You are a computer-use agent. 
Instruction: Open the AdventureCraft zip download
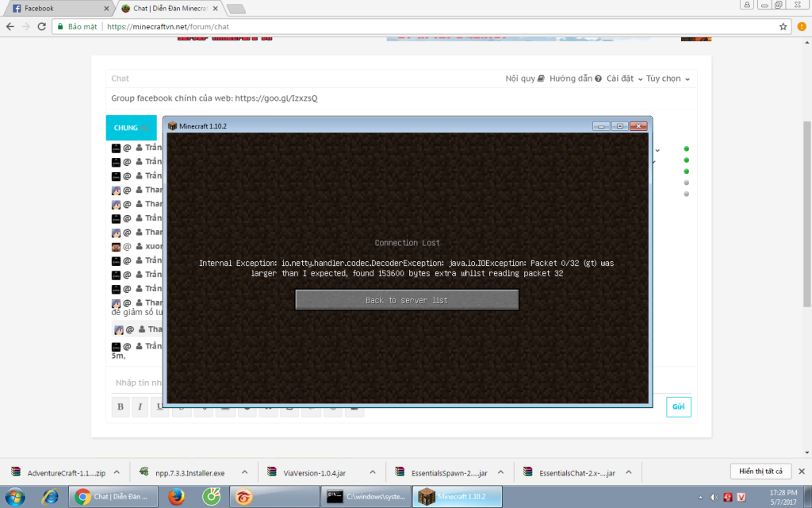[x=59, y=473]
